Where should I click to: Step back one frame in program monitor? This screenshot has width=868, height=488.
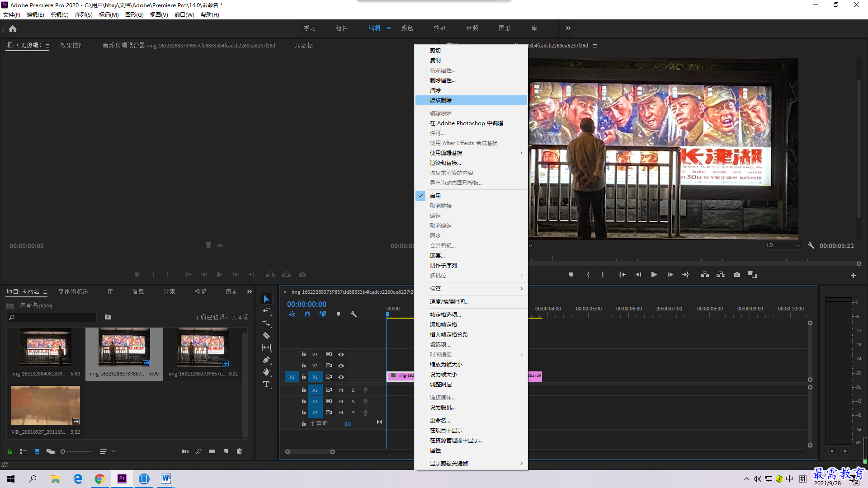(x=638, y=275)
